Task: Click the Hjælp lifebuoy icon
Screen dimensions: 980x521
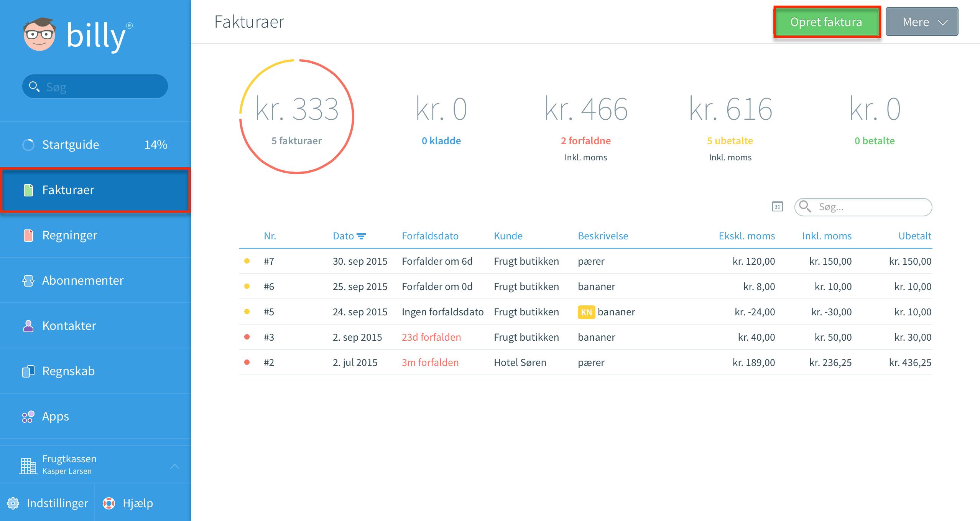Action: click(109, 503)
